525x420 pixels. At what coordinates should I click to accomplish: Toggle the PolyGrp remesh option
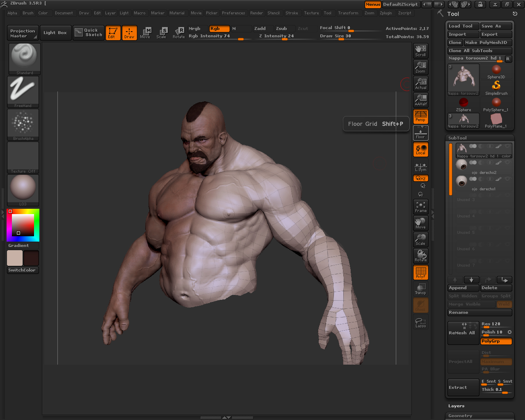[x=496, y=341]
